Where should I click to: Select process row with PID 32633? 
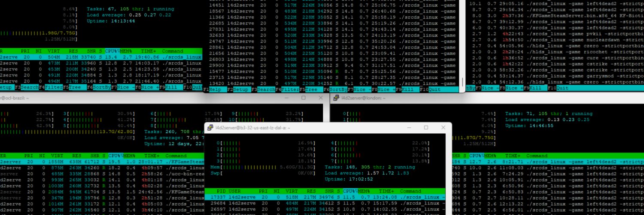pyautogui.click(x=332, y=35)
